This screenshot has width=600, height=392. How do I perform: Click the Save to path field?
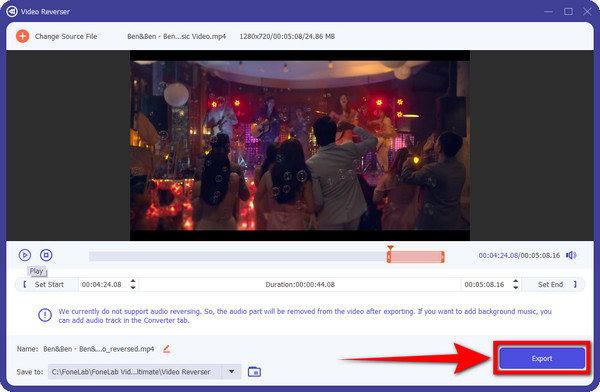pos(135,371)
